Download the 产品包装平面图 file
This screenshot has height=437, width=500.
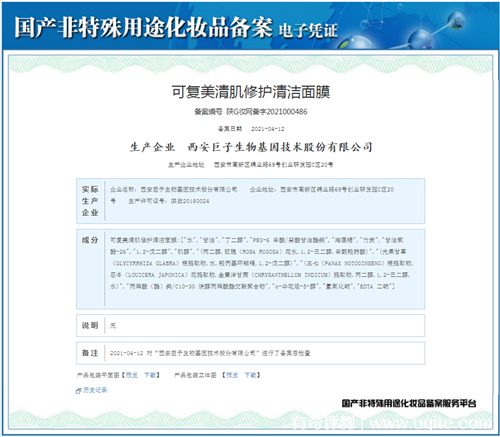tap(150, 375)
